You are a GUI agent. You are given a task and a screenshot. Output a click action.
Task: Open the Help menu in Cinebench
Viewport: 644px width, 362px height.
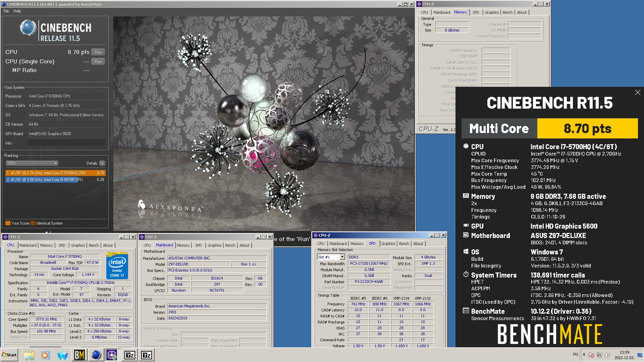coord(17,11)
